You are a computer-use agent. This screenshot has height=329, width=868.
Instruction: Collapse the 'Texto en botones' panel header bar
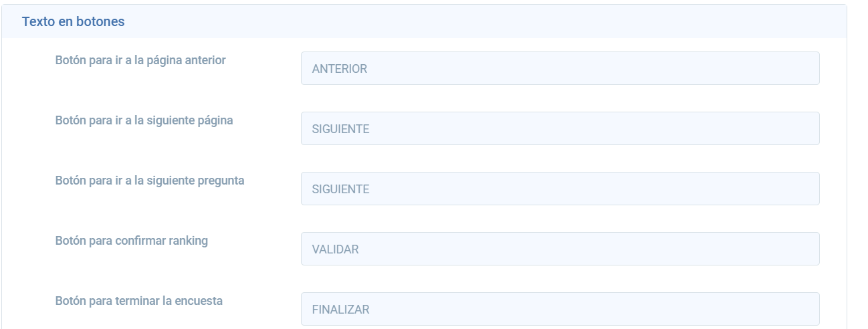pos(424,21)
